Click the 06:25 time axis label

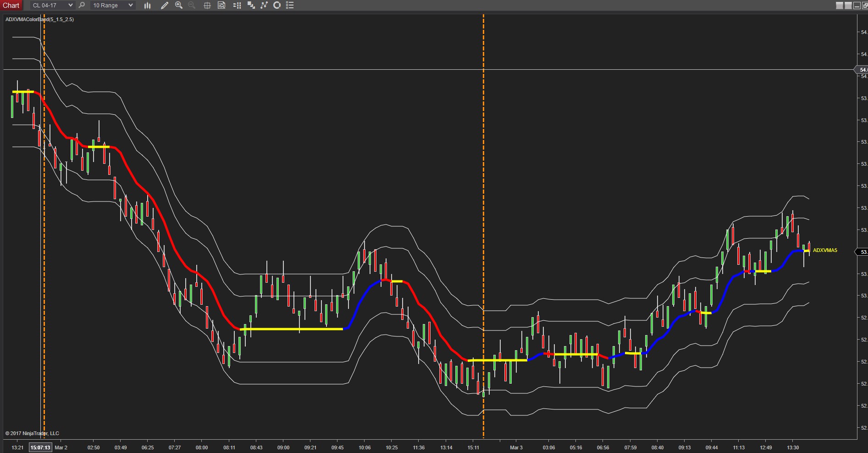click(x=148, y=447)
